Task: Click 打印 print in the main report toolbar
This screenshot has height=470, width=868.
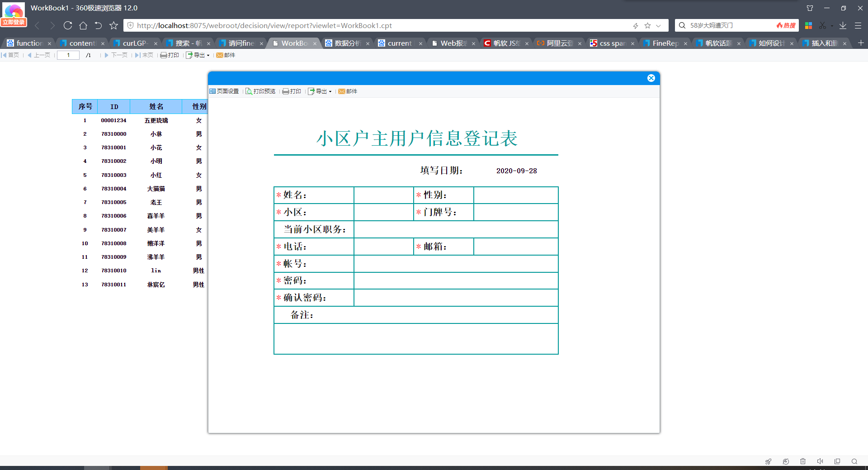Action: tap(170, 55)
